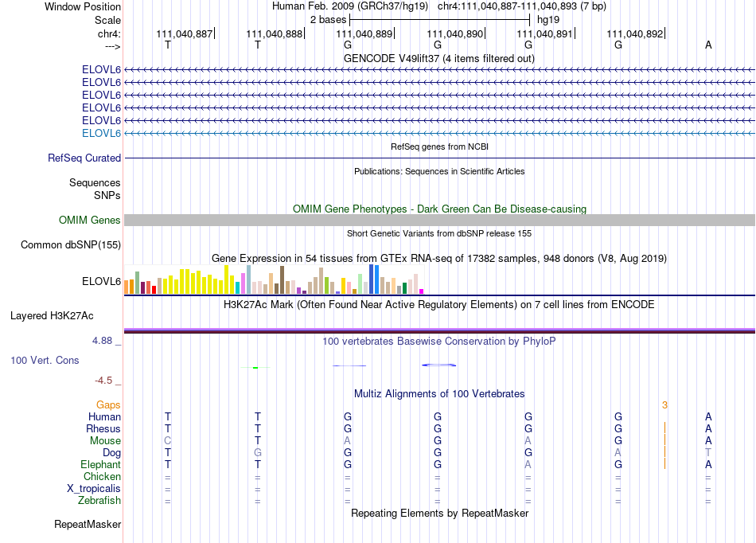Click the final T base in Dog row
756x543 pixels.
[708, 453]
